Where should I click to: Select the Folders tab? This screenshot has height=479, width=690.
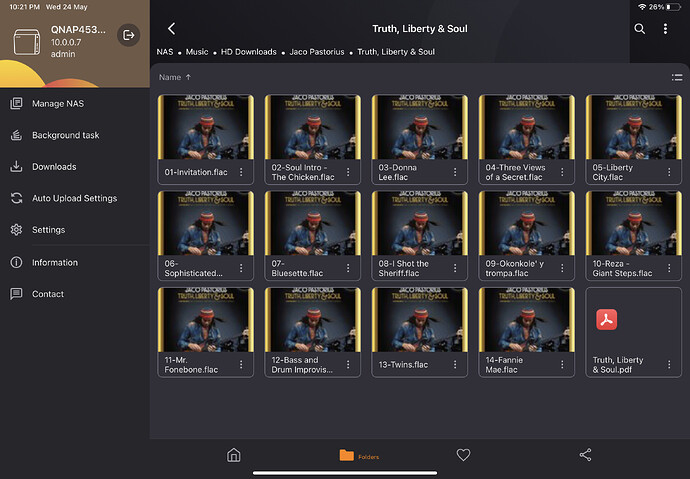pos(359,456)
